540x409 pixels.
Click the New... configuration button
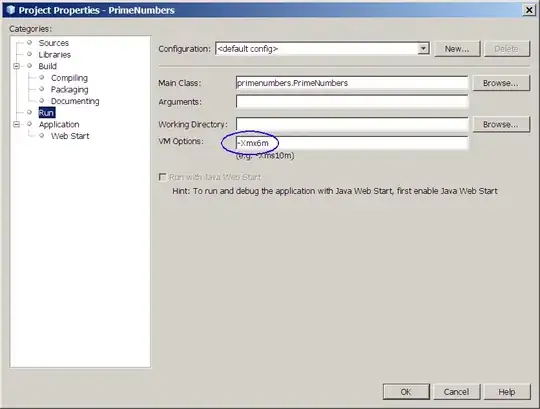point(457,49)
